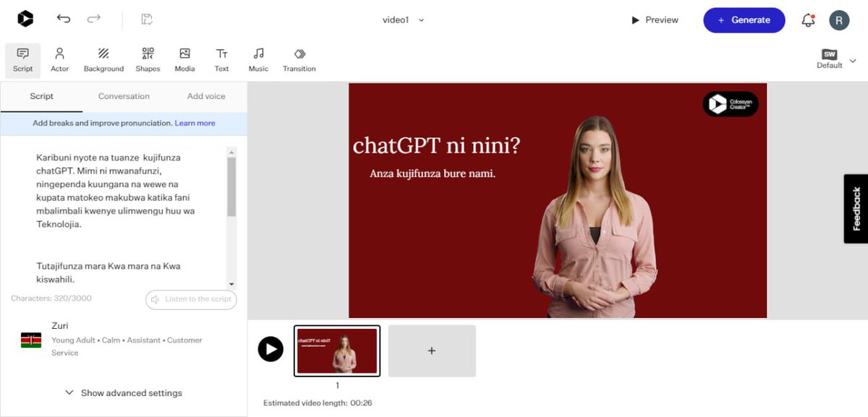Viewport: 868px width, 417px height.
Task: Click script scrollbar up arrow
Action: (x=231, y=152)
